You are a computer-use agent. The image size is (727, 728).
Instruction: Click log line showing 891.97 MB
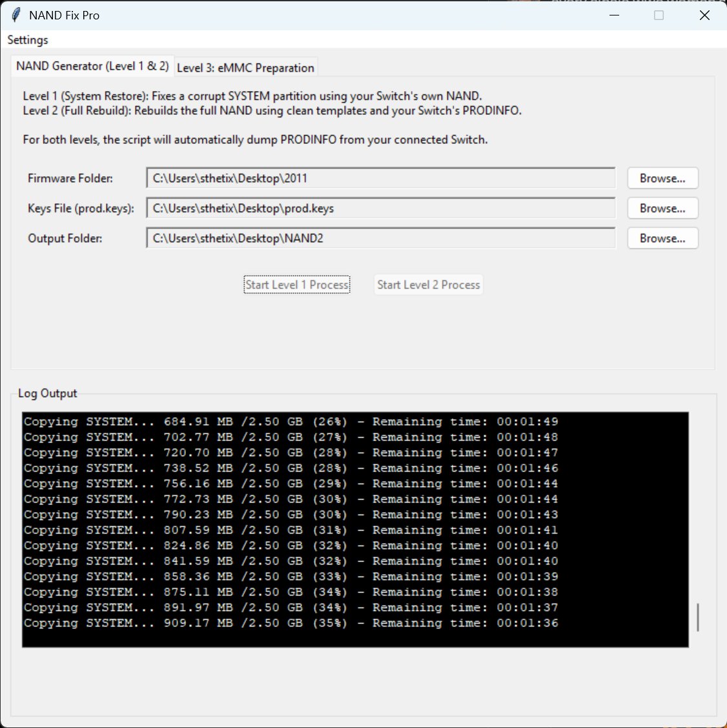(x=291, y=607)
